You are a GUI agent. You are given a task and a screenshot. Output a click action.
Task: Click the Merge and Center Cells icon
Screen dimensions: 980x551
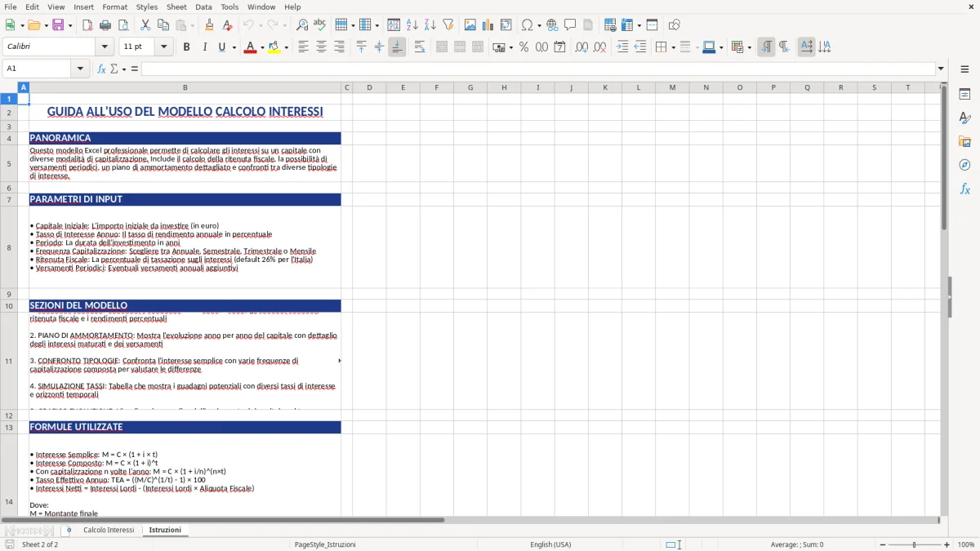[x=442, y=47]
